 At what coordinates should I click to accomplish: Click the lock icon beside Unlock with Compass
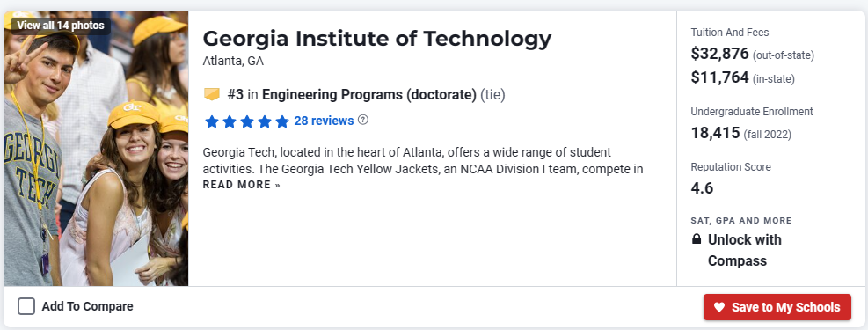click(697, 239)
